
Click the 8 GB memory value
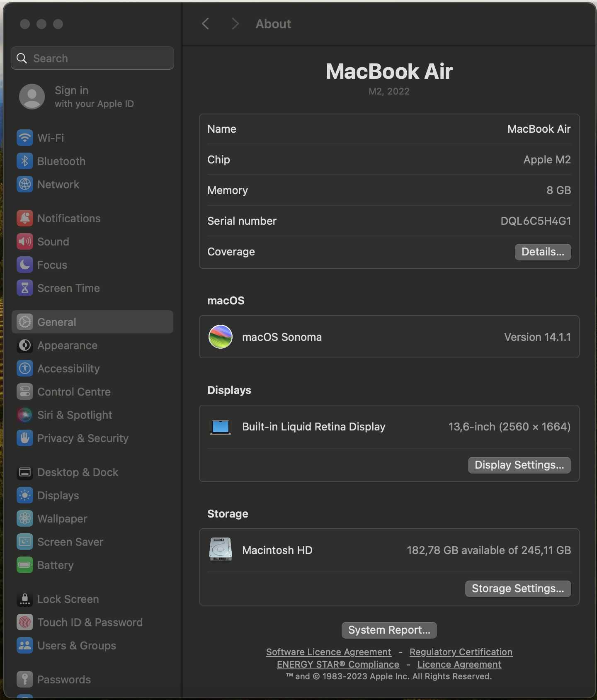point(558,190)
